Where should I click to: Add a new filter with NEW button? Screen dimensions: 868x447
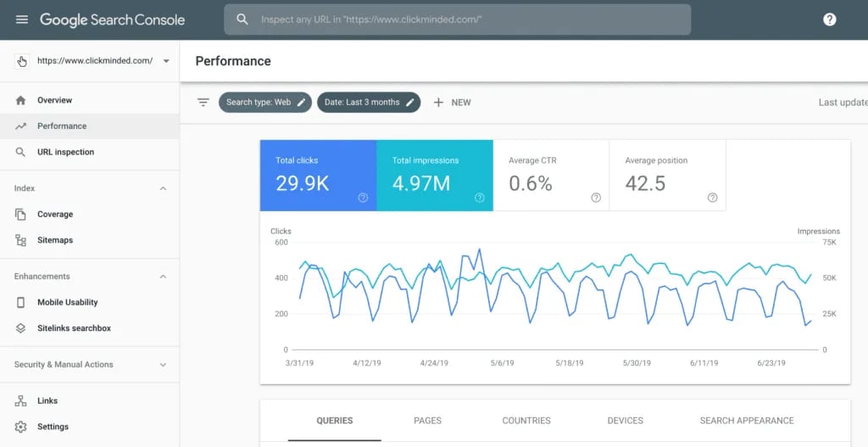click(452, 103)
